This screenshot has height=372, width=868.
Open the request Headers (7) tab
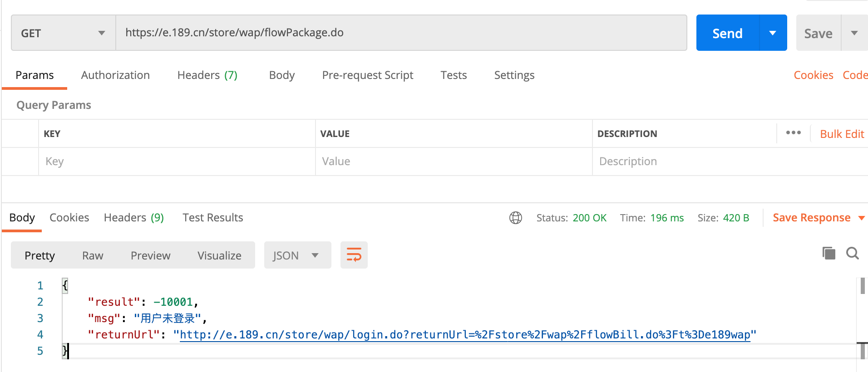(207, 75)
